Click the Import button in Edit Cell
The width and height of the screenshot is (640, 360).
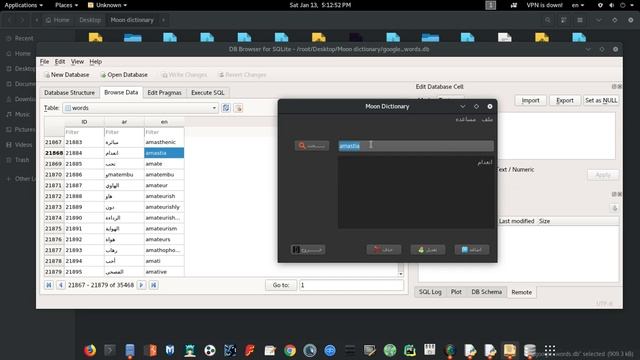pos(530,100)
